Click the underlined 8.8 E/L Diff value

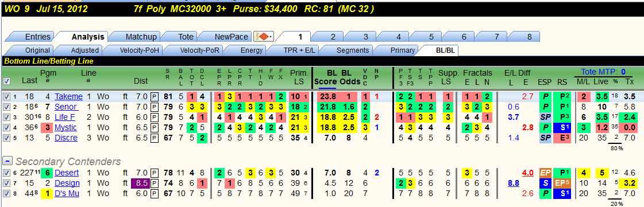point(514,183)
